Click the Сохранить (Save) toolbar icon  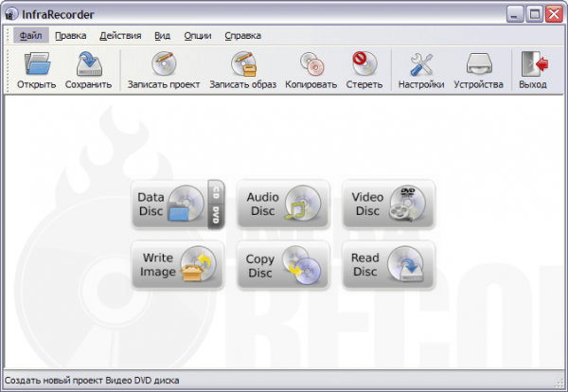[88, 64]
